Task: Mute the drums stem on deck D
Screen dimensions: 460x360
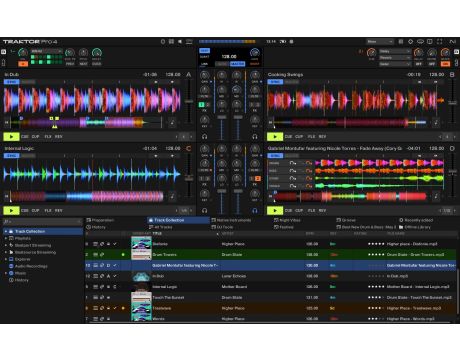Action: pyautogui.click(x=292, y=163)
